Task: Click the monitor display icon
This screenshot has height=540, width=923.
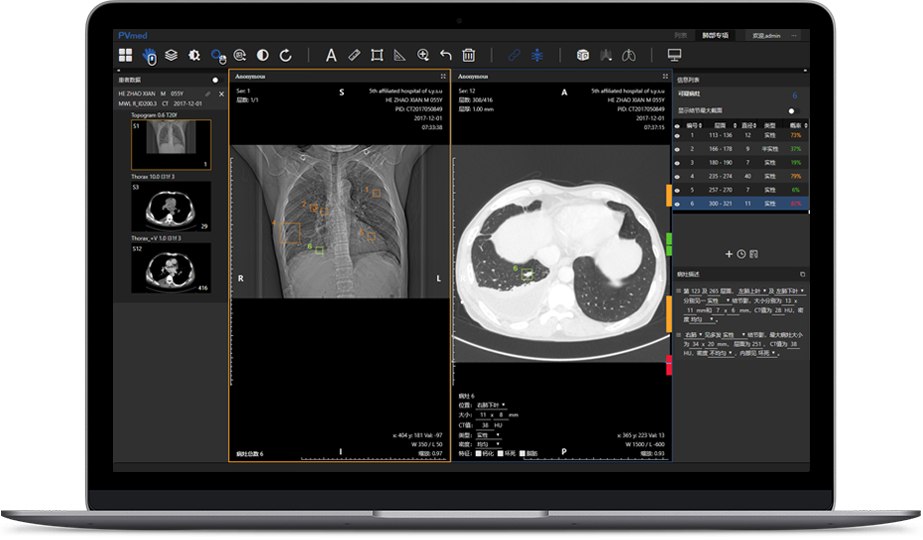Action: [675, 55]
